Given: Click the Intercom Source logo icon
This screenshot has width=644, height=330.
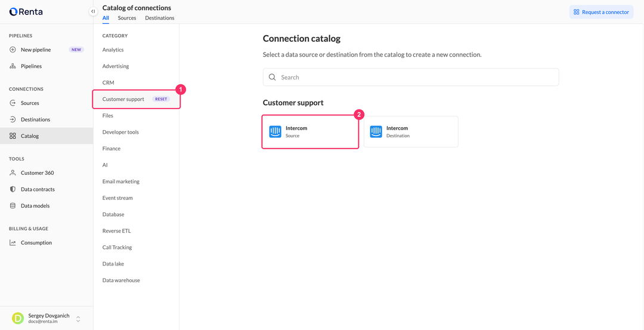Looking at the screenshot, I should [275, 131].
